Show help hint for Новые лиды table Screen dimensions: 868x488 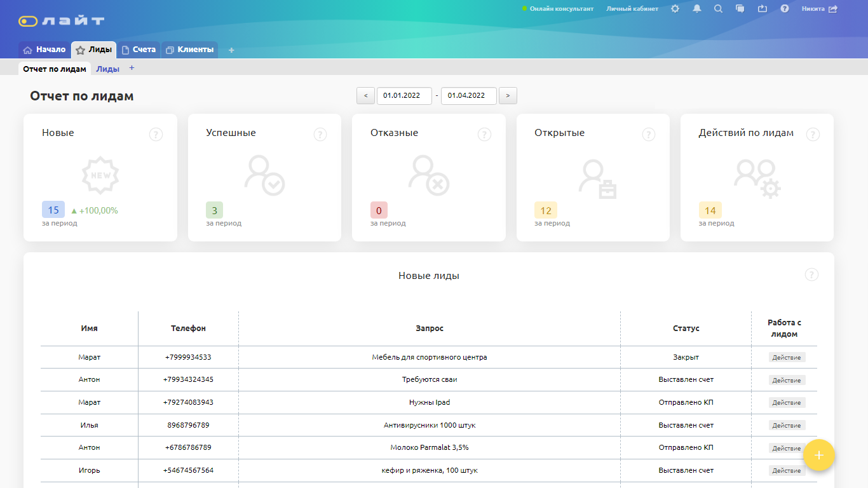point(811,274)
